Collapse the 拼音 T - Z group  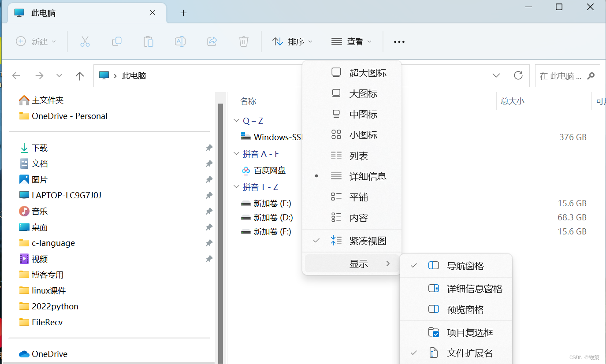click(x=236, y=187)
